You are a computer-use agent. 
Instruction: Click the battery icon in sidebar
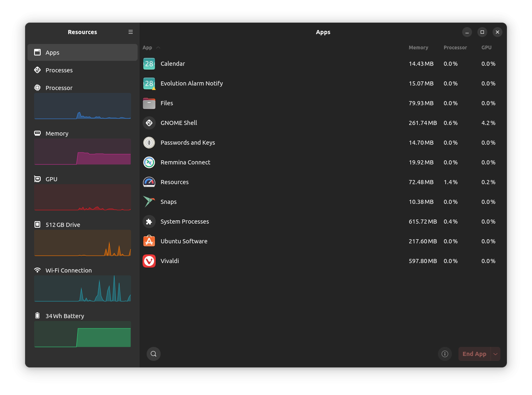(37, 316)
